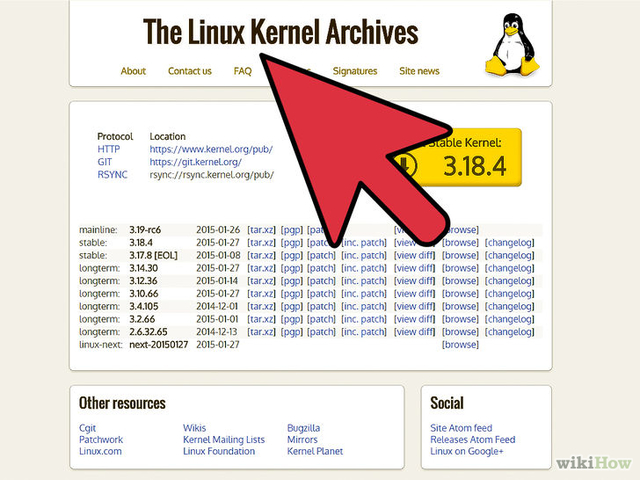Open the Signatures page
640x480 pixels.
(x=355, y=71)
